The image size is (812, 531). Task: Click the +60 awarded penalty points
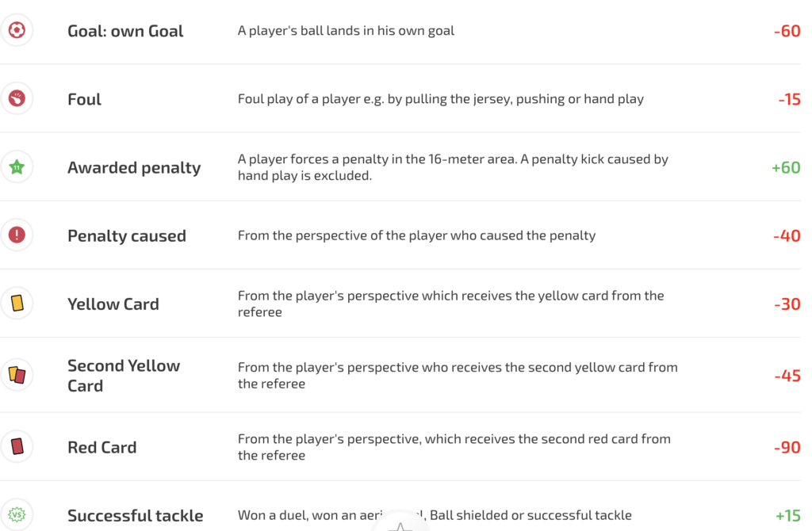(785, 167)
